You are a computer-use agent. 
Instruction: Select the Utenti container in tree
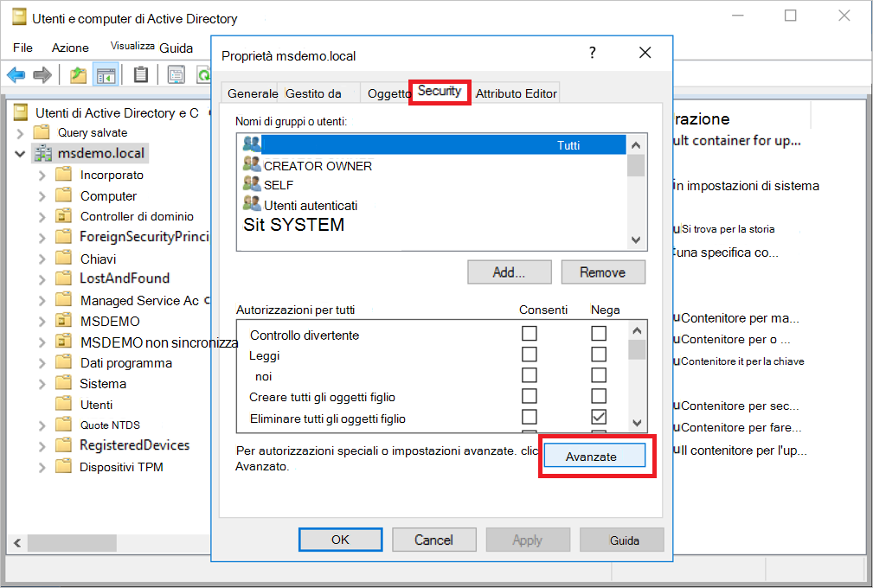coord(96,405)
